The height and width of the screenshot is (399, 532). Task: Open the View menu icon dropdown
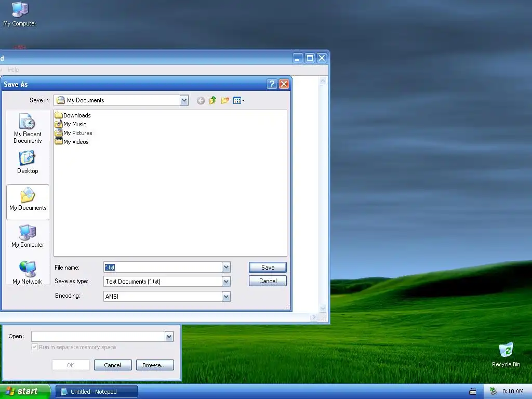239,100
